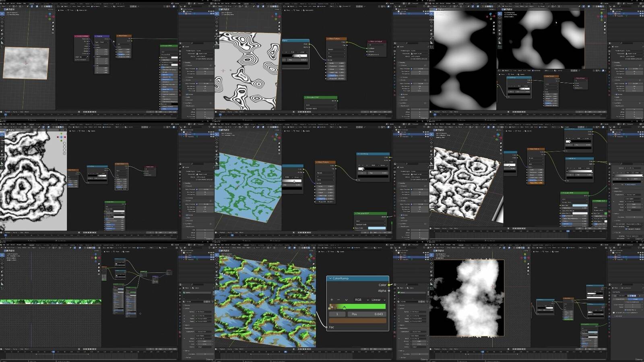Add a color stop in the large ColorRamp
Viewport: 644px width, 362px height.
332,300
